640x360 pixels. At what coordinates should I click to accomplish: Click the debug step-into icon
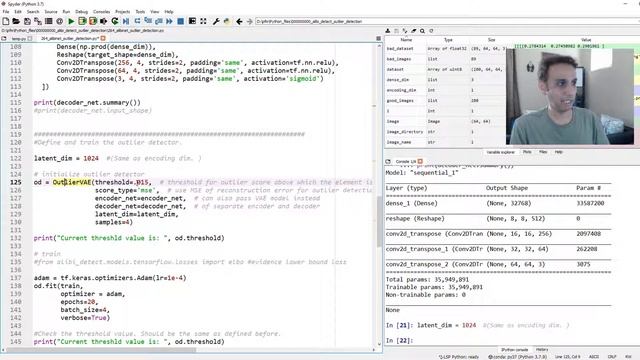pyautogui.click(x=148, y=21)
